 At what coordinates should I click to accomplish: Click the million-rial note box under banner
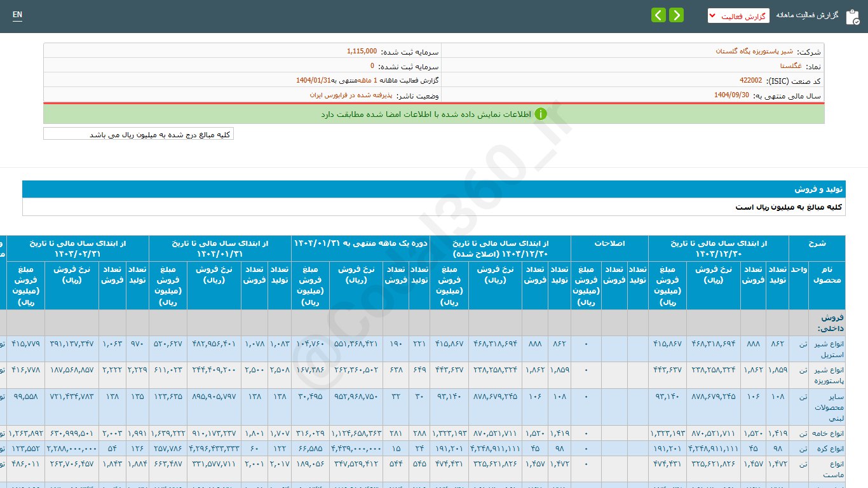click(139, 134)
